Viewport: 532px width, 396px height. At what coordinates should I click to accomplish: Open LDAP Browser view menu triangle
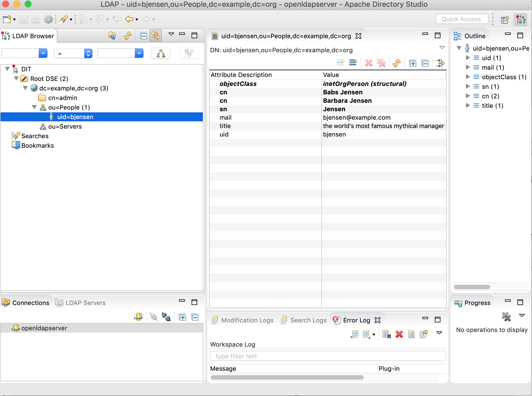coord(171,34)
